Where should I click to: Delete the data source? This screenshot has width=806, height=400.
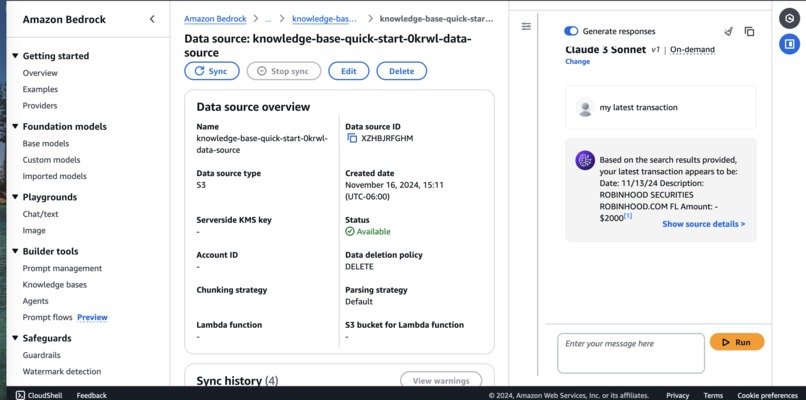click(x=401, y=71)
